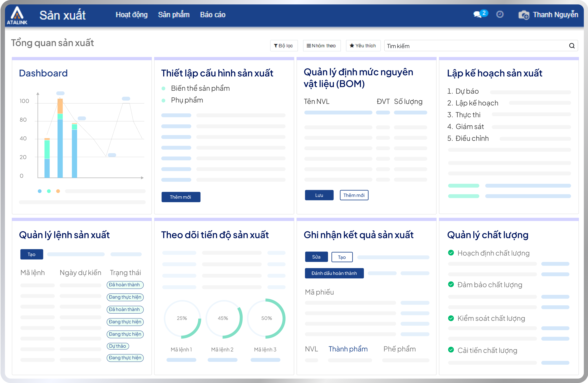This screenshot has height=383, width=588.
Task: Click the Tên NVL column header
Action: (x=317, y=102)
